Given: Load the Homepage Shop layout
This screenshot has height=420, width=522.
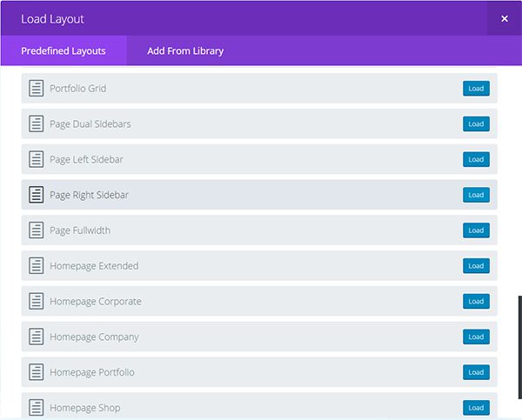Looking at the screenshot, I should pos(476,408).
